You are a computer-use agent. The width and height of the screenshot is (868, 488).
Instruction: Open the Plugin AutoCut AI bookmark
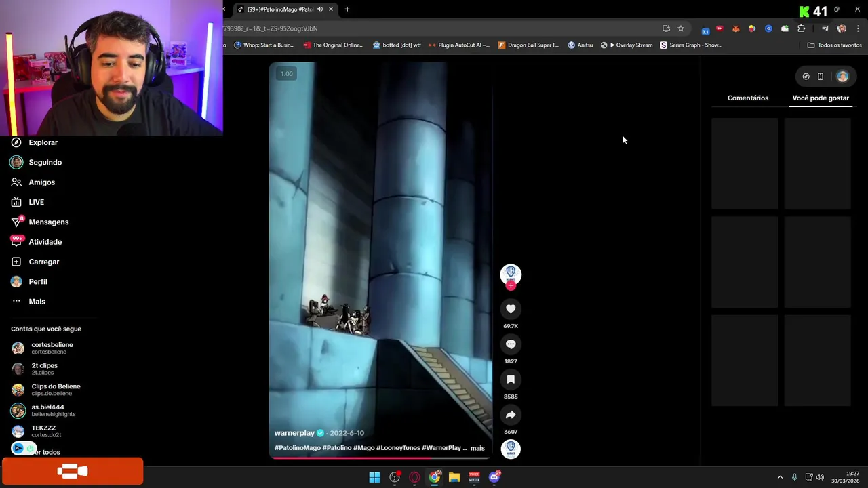[x=458, y=45]
